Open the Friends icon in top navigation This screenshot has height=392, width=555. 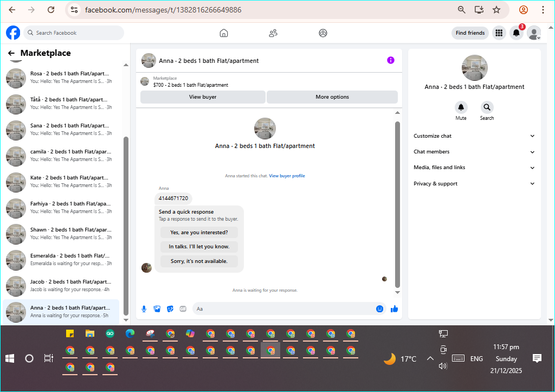click(x=273, y=33)
